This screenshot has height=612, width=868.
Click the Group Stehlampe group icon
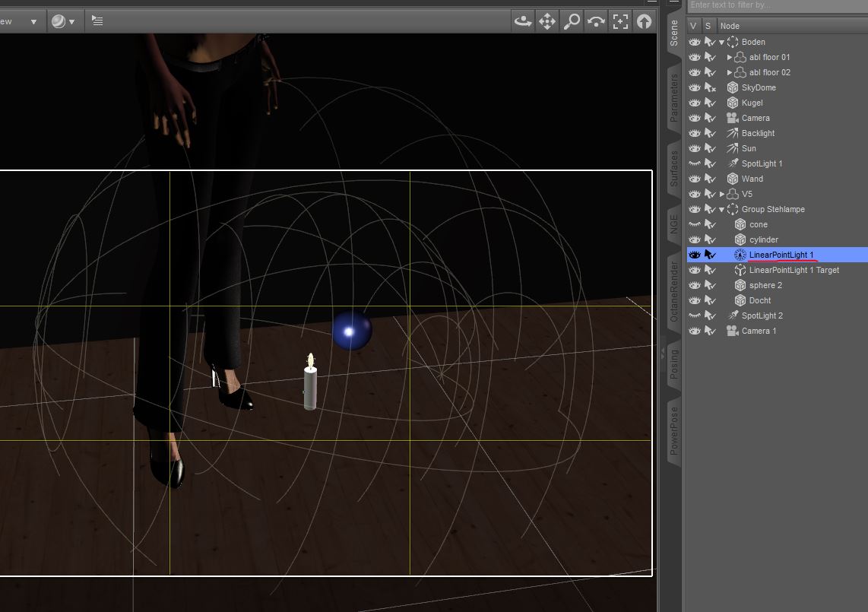(733, 209)
